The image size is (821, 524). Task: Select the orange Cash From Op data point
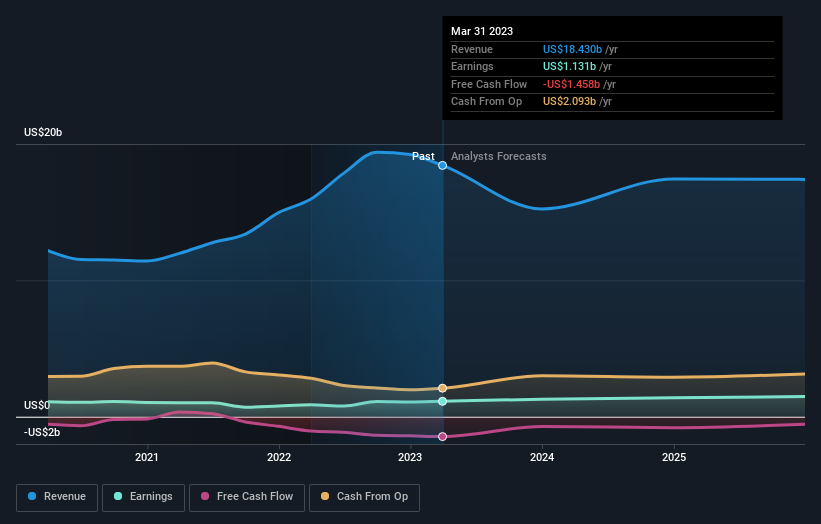click(x=442, y=388)
